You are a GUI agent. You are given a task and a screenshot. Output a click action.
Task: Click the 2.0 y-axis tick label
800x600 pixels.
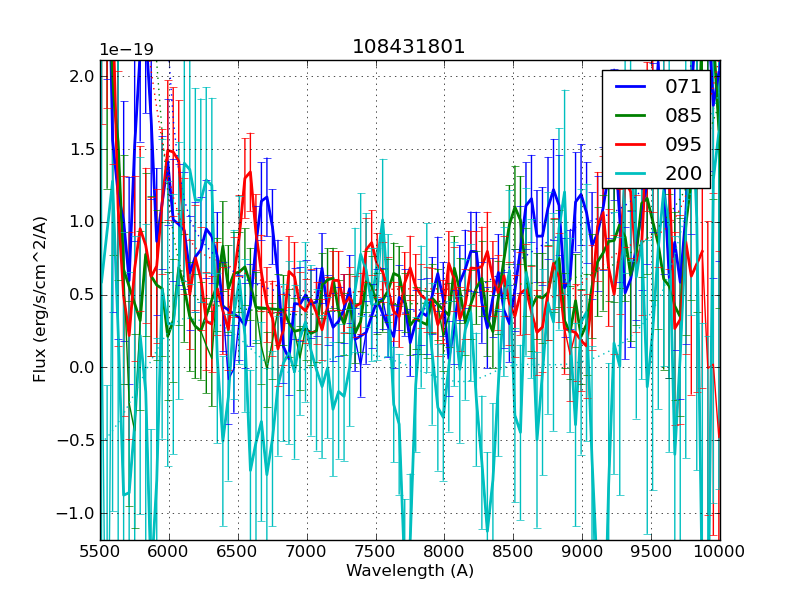pos(82,77)
